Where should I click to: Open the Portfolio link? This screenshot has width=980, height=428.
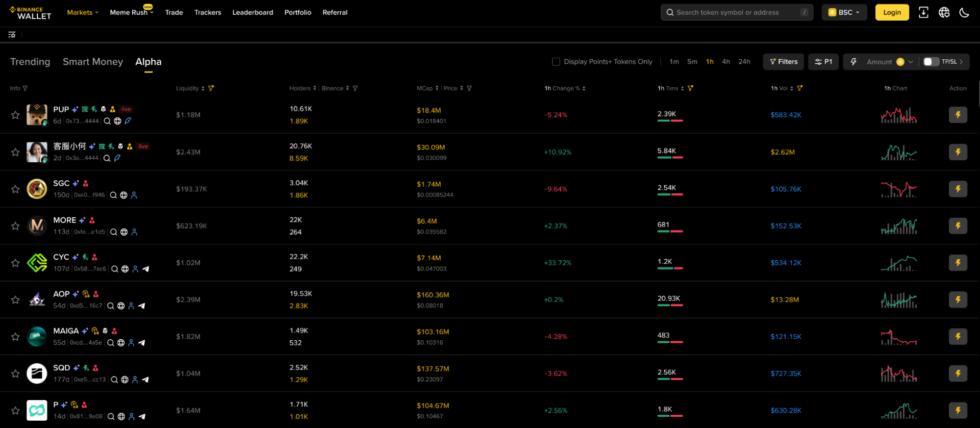pyautogui.click(x=298, y=12)
